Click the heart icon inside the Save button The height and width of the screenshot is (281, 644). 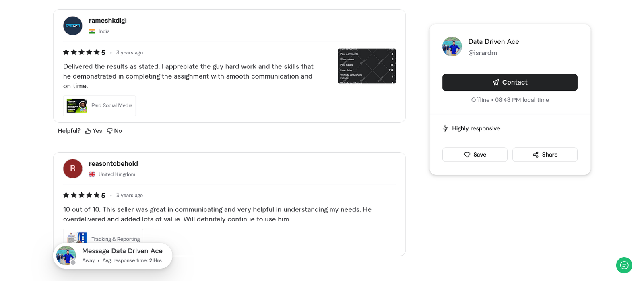tap(467, 155)
